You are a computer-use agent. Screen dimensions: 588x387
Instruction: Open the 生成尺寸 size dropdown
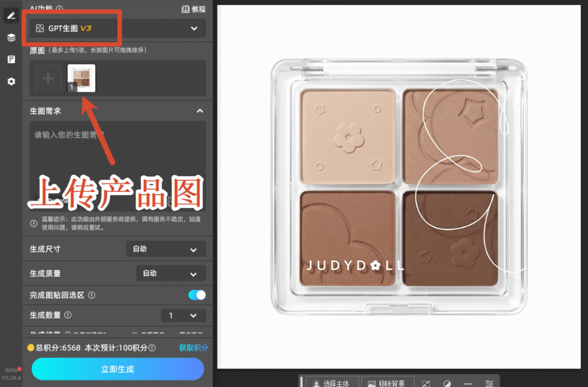pos(166,249)
